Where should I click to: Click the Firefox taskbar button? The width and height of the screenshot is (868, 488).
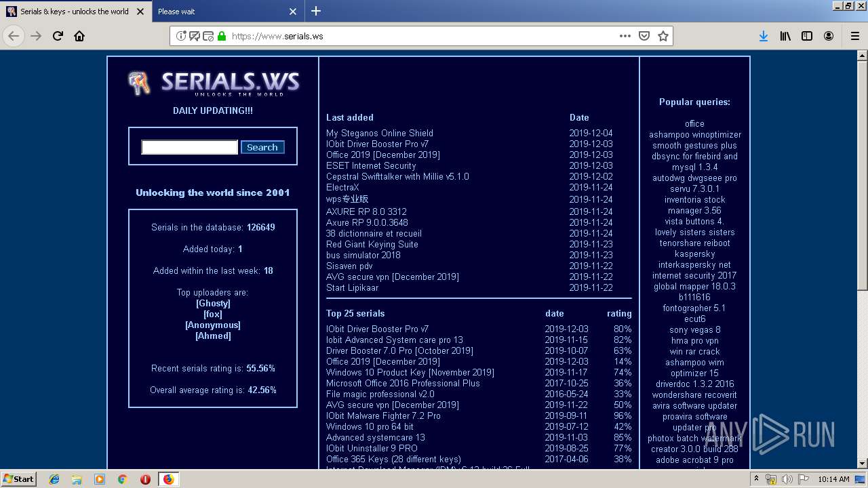pyautogui.click(x=168, y=479)
